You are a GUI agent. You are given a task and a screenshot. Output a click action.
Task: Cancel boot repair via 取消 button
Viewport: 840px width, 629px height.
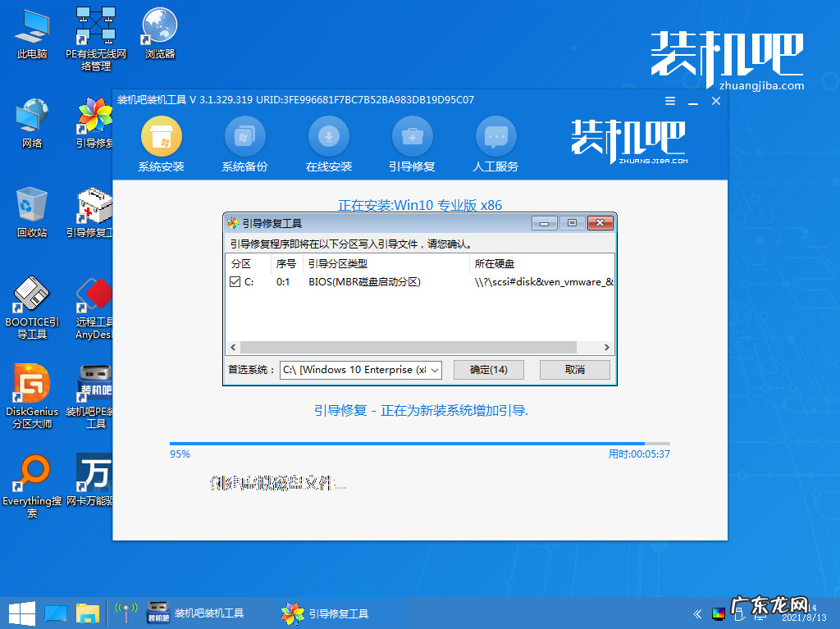pos(574,370)
